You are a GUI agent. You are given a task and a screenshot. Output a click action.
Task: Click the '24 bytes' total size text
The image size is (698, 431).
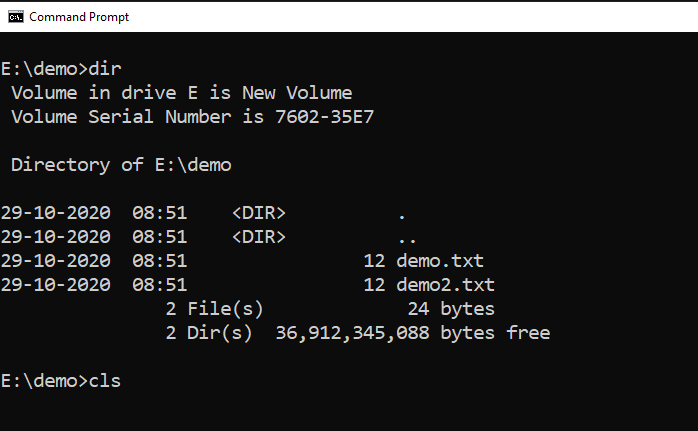(451, 309)
